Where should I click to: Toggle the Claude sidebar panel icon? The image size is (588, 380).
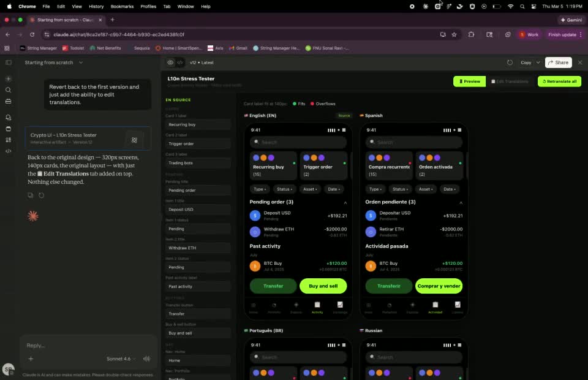8,63
